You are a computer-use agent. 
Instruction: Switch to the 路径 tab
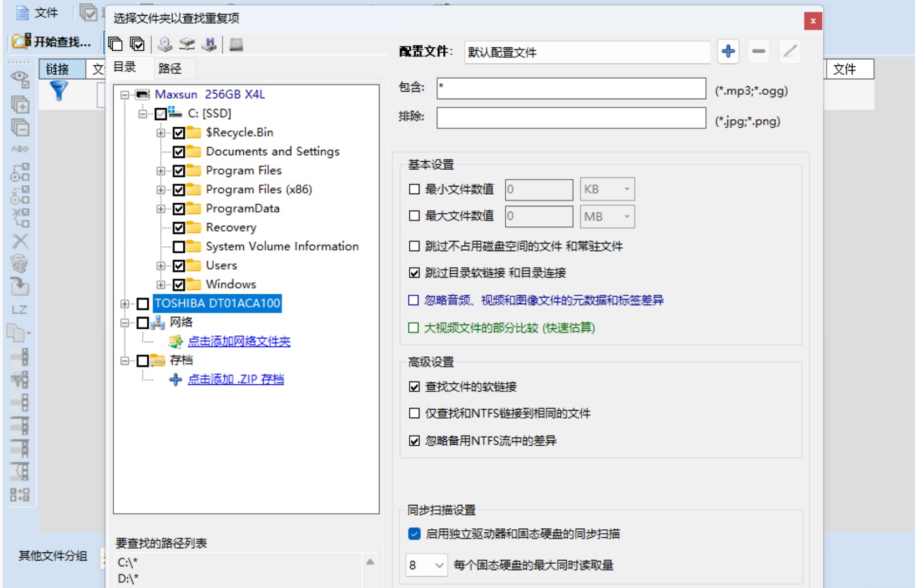170,68
